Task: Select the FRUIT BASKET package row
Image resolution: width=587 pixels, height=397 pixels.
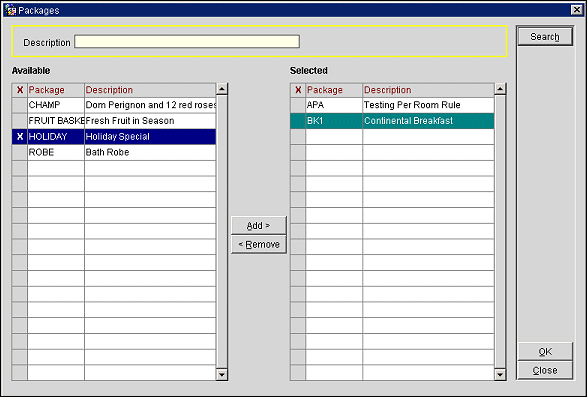Action: click(x=114, y=121)
